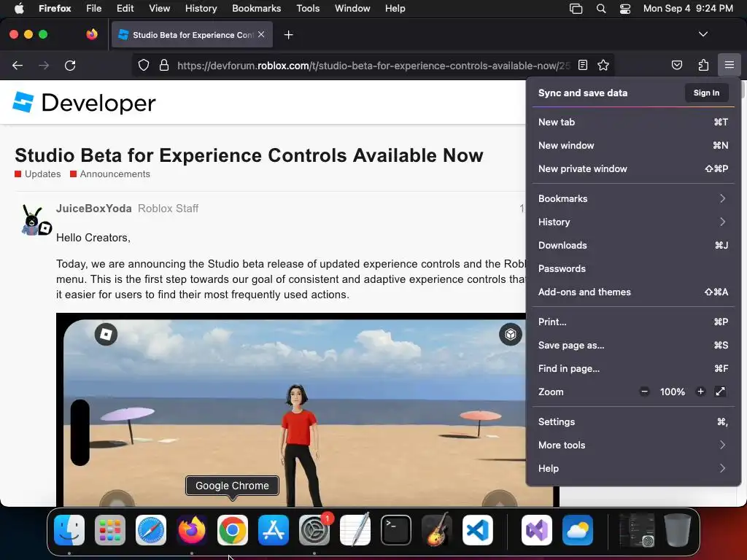Bookmark this page with the star icon

603,65
